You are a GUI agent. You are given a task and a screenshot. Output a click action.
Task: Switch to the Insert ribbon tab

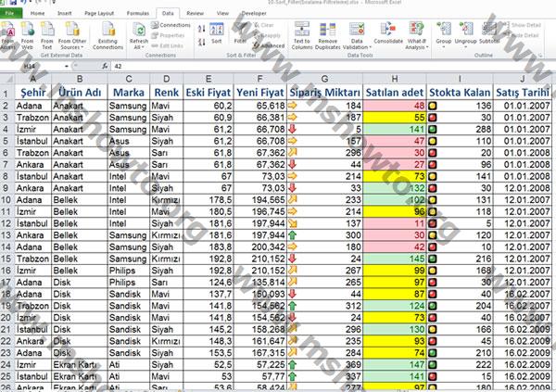click(65, 13)
